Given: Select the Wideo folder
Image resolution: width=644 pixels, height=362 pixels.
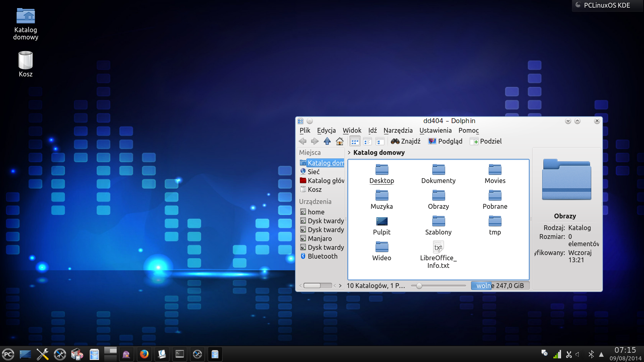Looking at the screenshot, I should pos(382,251).
